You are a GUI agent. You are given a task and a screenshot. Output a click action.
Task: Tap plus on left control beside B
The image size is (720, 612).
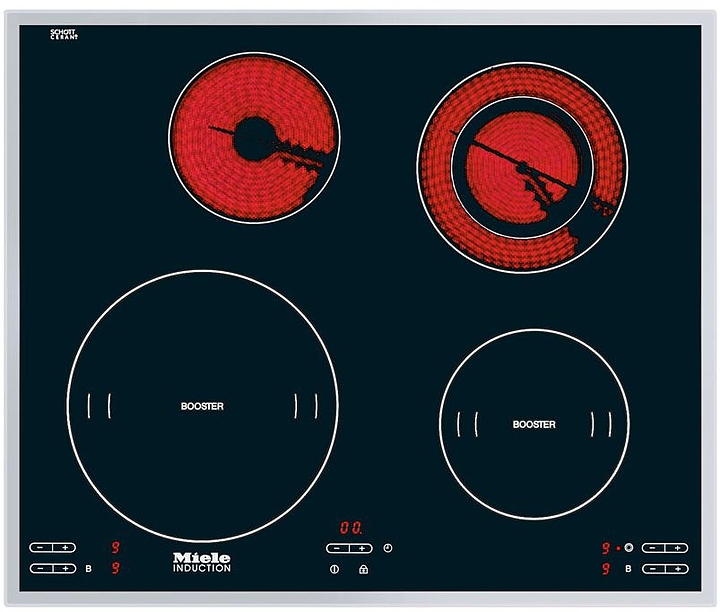64,568
